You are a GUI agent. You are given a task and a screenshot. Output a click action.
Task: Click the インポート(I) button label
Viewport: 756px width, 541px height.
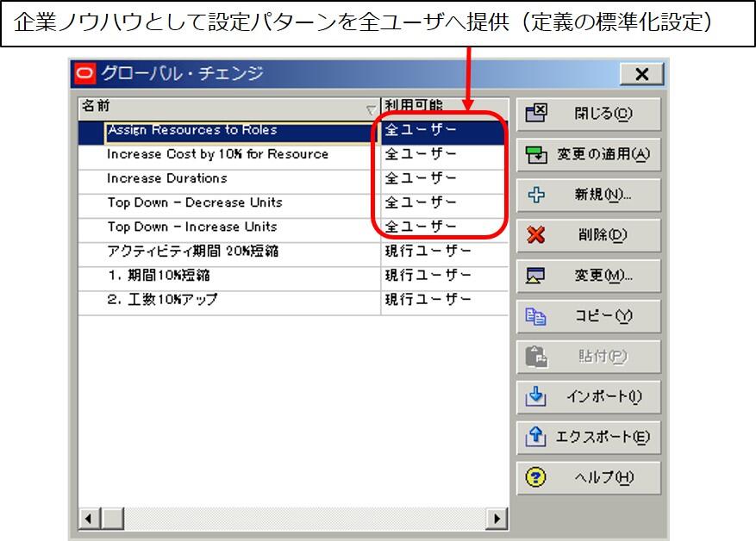[x=603, y=396]
